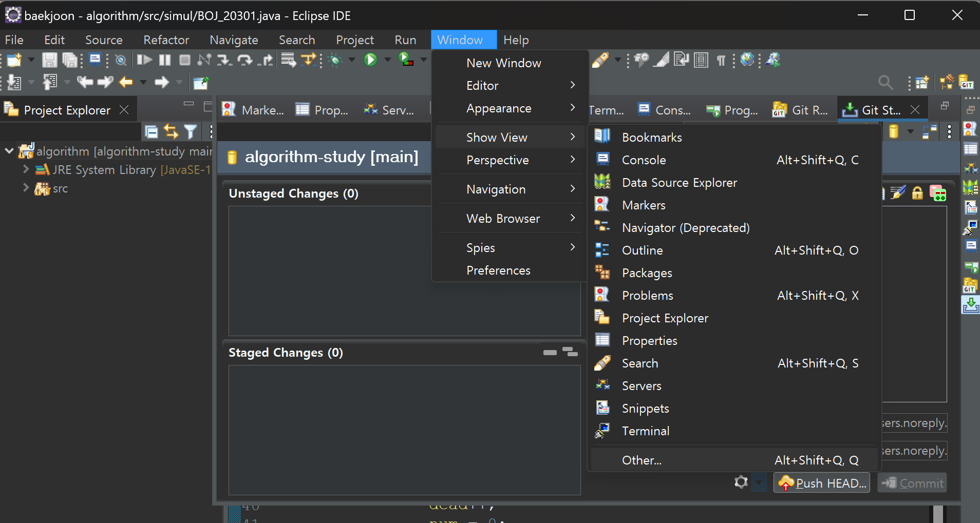Viewport: 980px width, 523px height.
Task: Click the Push HEAD button
Action: (821, 482)
